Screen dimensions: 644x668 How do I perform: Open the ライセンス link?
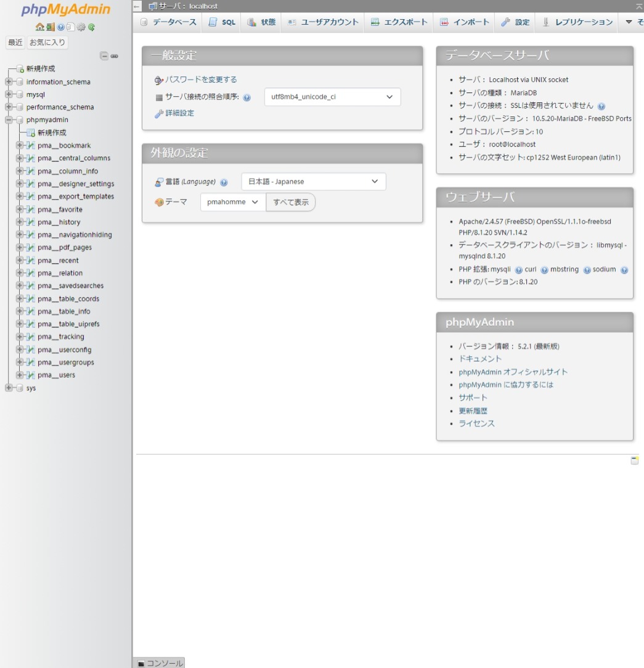pyautogui.click(x=476, y=423)
